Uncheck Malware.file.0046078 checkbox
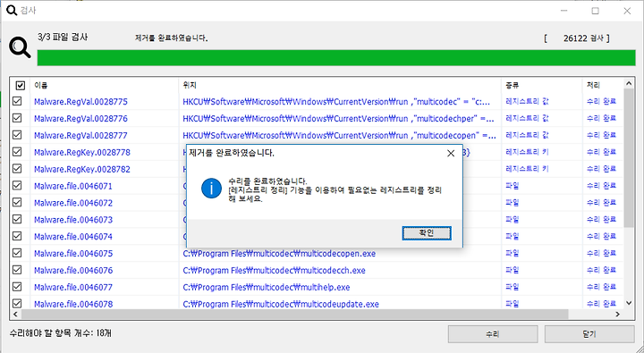Image resolution: width=644 pixels, height=353 pixels. [x=17, y=303]
